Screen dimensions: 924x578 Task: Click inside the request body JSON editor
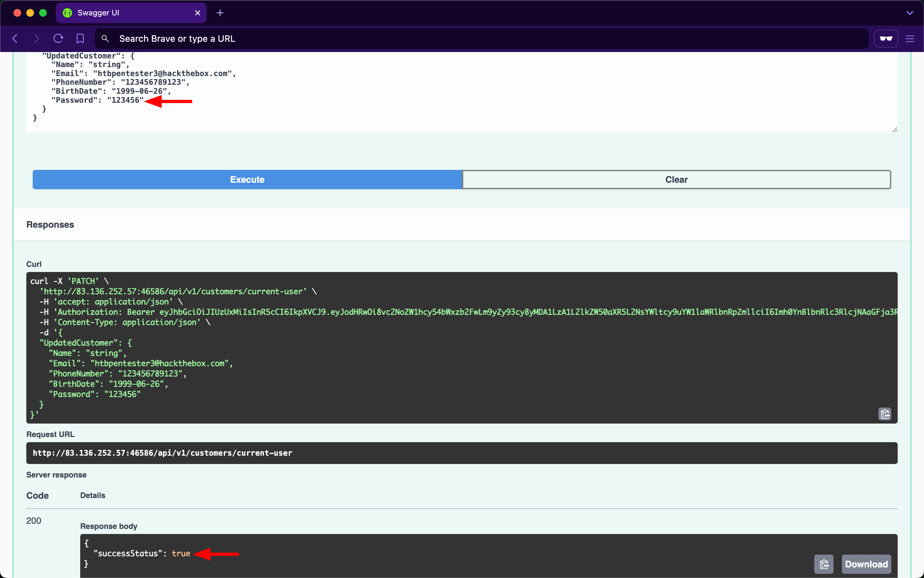[462, 92]
